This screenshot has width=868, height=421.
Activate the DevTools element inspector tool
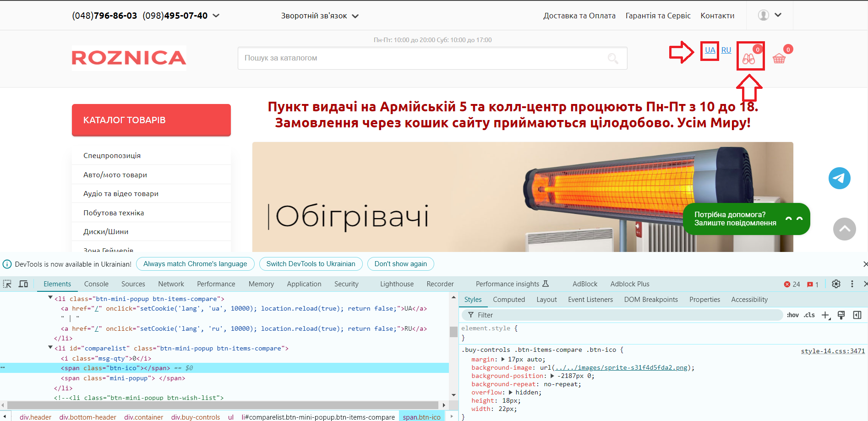click(7, 284)
